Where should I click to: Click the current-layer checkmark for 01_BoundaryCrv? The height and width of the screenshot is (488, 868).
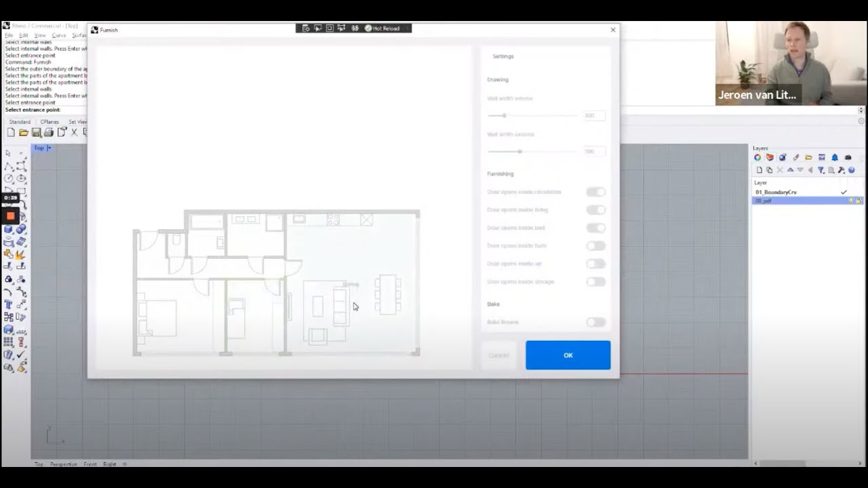coord(844,192)
